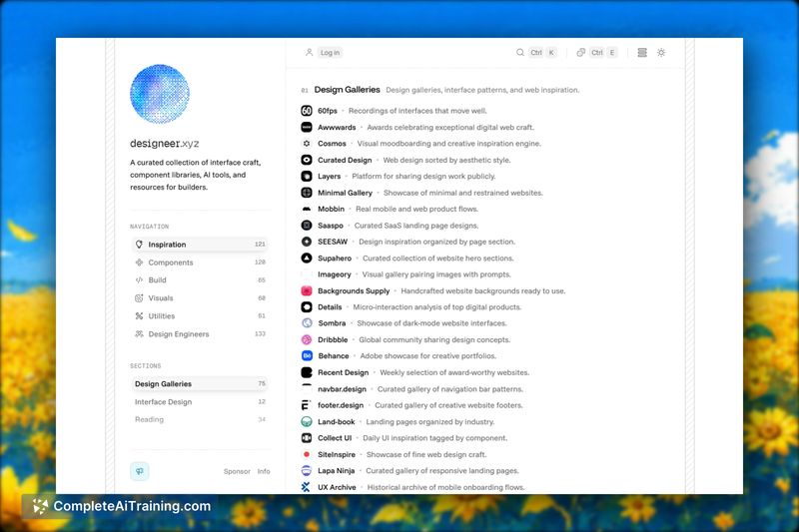Click the chat bubble button in sidebar footer
799x532 pixels.
coord(139,471)
